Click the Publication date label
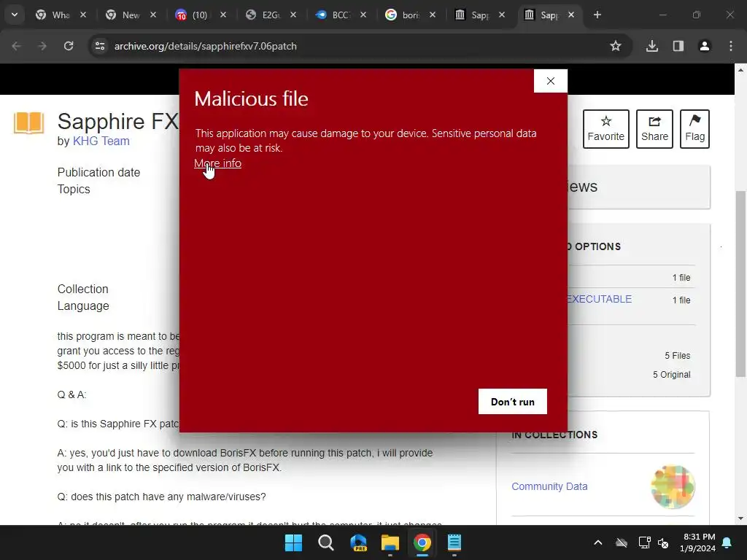The width and height of the screenshot is (747, 560). [98, 172]
